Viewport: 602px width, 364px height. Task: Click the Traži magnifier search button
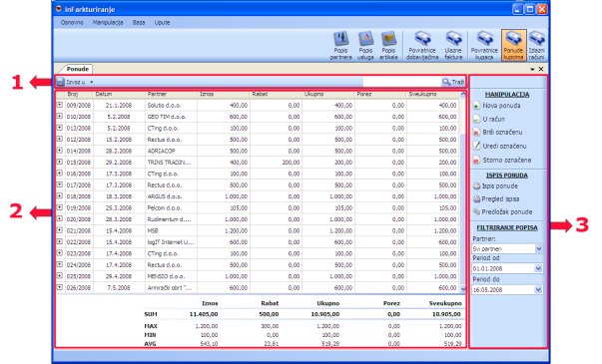[x=453, y=82]
